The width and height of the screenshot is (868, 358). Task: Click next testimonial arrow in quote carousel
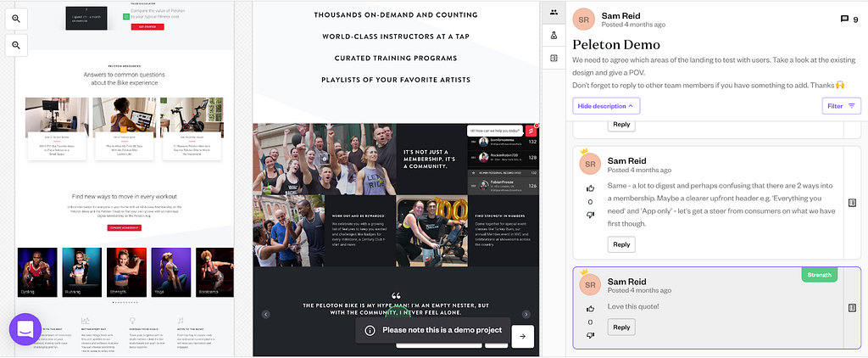click(526, 314)
